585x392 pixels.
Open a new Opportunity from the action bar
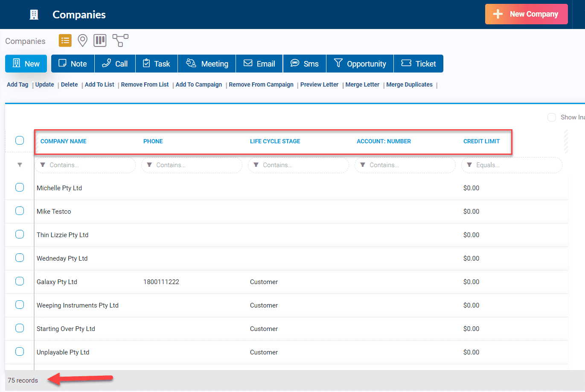tap(360, 63)
